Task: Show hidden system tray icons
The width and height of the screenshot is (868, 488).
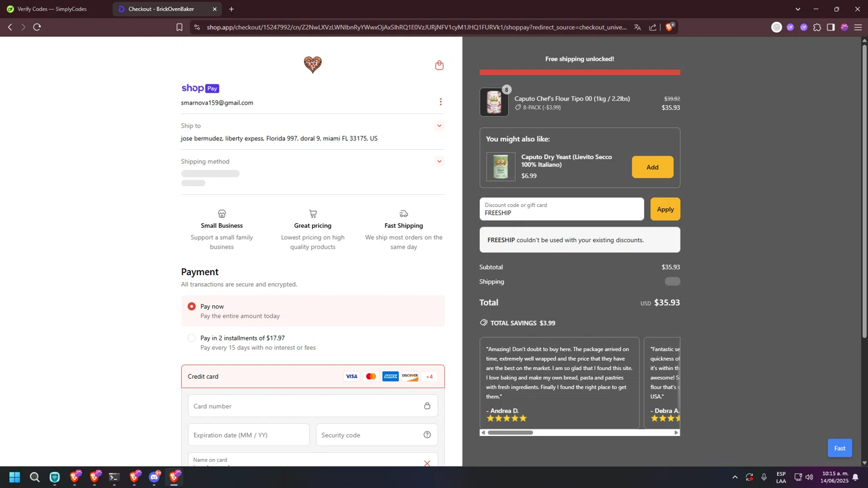Action: click(x=735, y=477)
